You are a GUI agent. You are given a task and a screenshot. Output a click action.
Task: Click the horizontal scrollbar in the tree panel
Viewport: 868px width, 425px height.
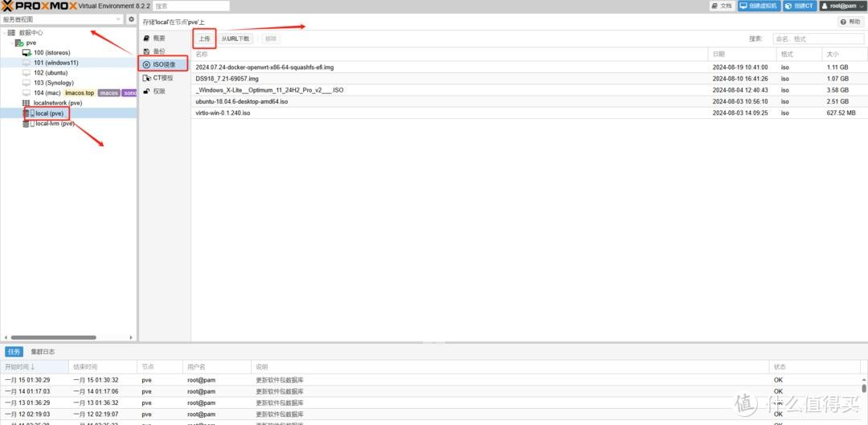click(50, 337)
